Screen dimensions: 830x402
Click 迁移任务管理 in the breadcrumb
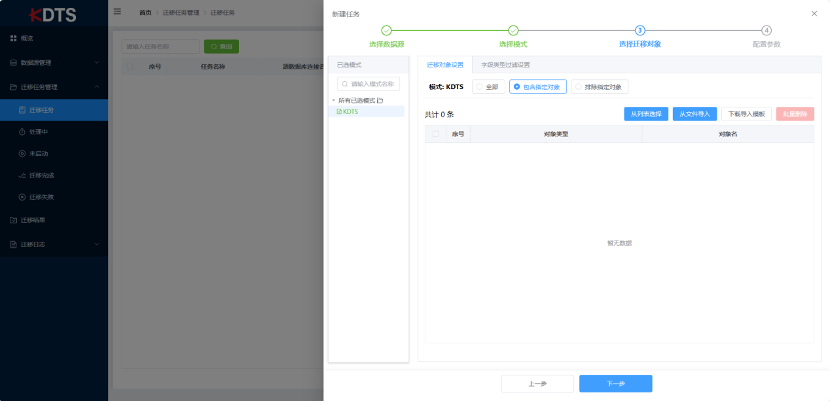181,12
